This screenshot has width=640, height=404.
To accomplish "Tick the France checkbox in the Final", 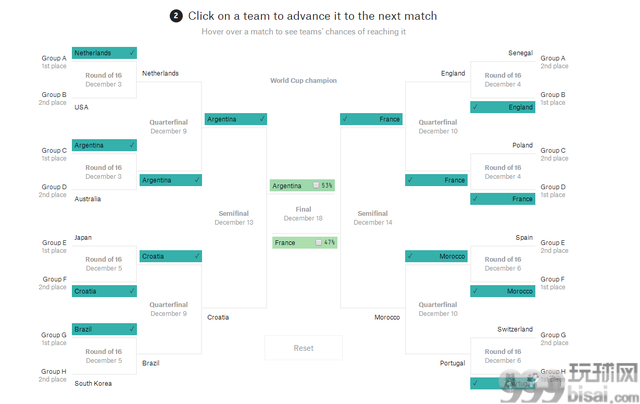I will click(x=318, y=242).
